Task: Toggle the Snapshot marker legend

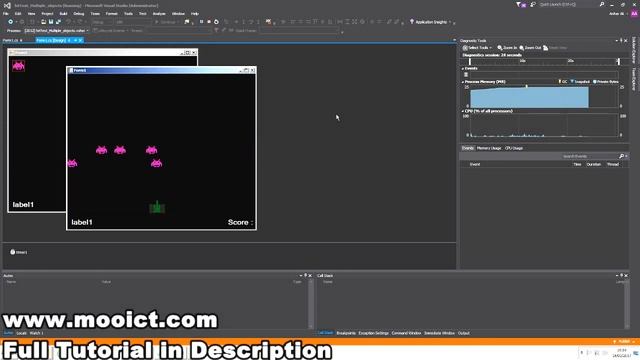Action: coord(580,82)
